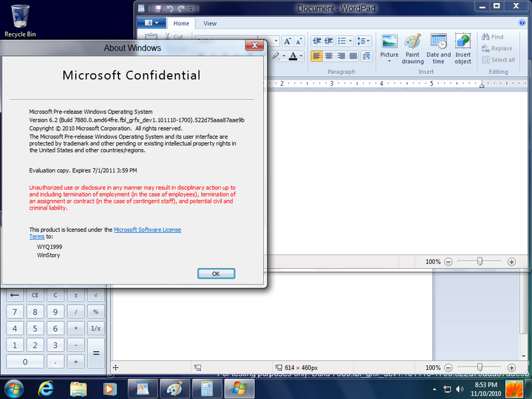Image resolution: width=532 pixels, height=399 pixels.
Task: Toggle center alignment in WordPad
Action: (329, 56)
